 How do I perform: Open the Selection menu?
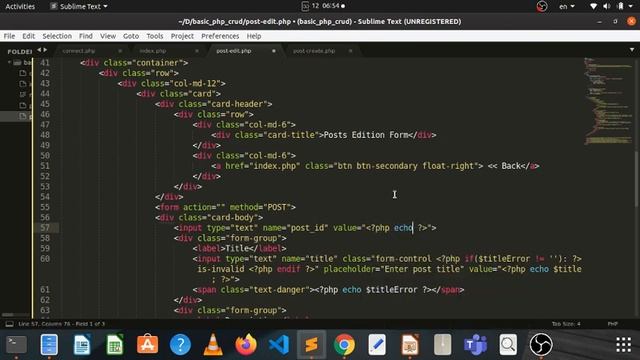(x=57, y=36)
